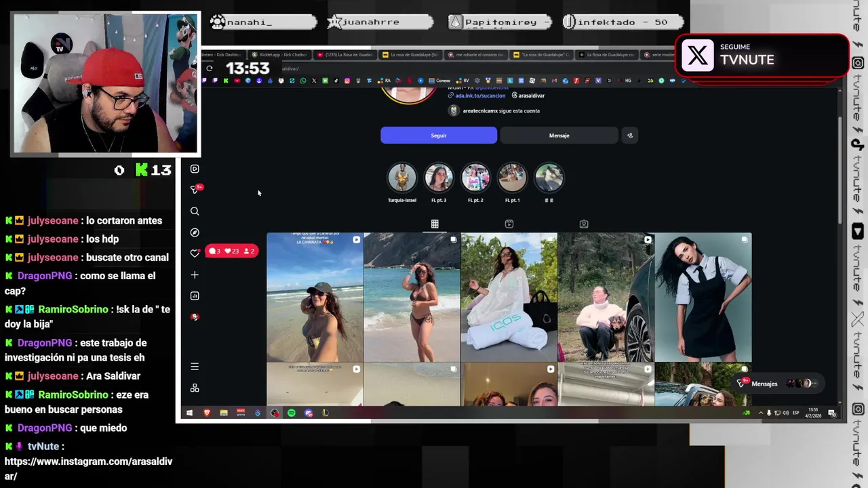The height and width of the screenshot is (488, 868).
Task: Switch to the (1235) La Rosa de Guadalupe YouTube tab
Action: tap(346, 55)
